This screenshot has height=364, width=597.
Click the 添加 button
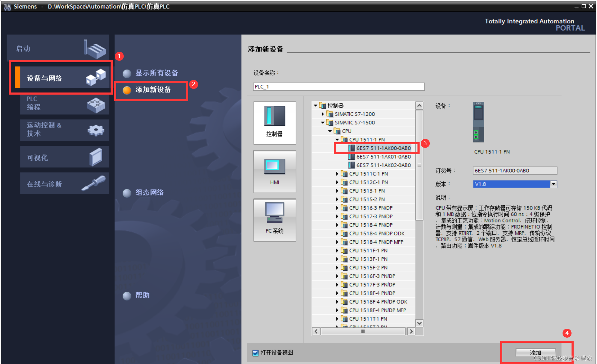coord(536,353)
